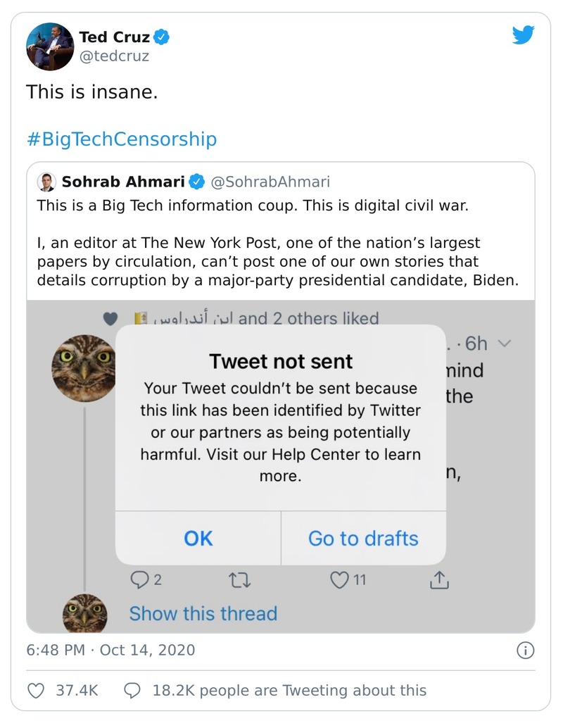Tap Go to drafts button
Image resolution: width=563 pixels, height=728 pixels.
coord(363,539)
